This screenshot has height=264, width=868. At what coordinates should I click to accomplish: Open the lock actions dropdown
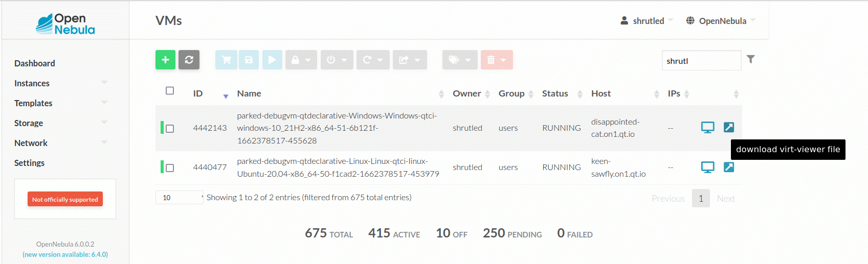coord(301,60)
